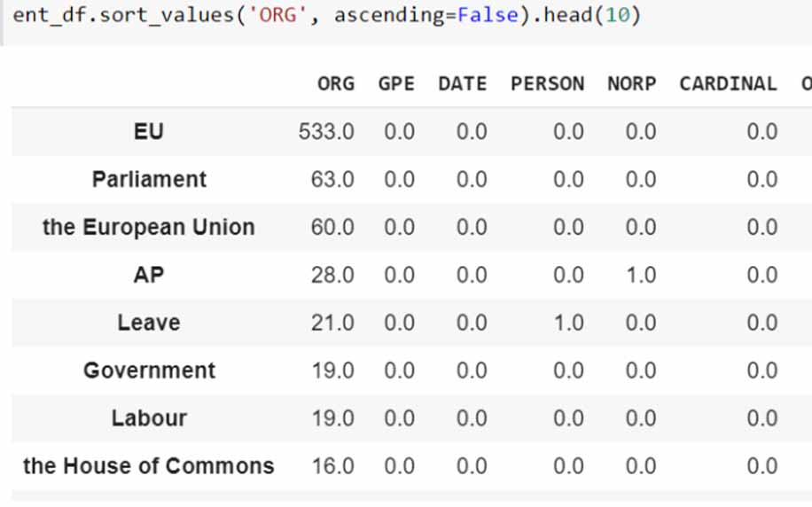The image size is (812, 507).
Task: Select the NORP column header
Action: click(x=632, y=84)
